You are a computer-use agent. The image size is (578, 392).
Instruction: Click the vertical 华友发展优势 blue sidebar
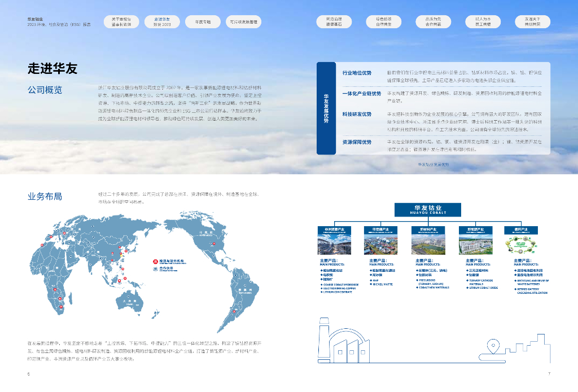click(326, 108)
